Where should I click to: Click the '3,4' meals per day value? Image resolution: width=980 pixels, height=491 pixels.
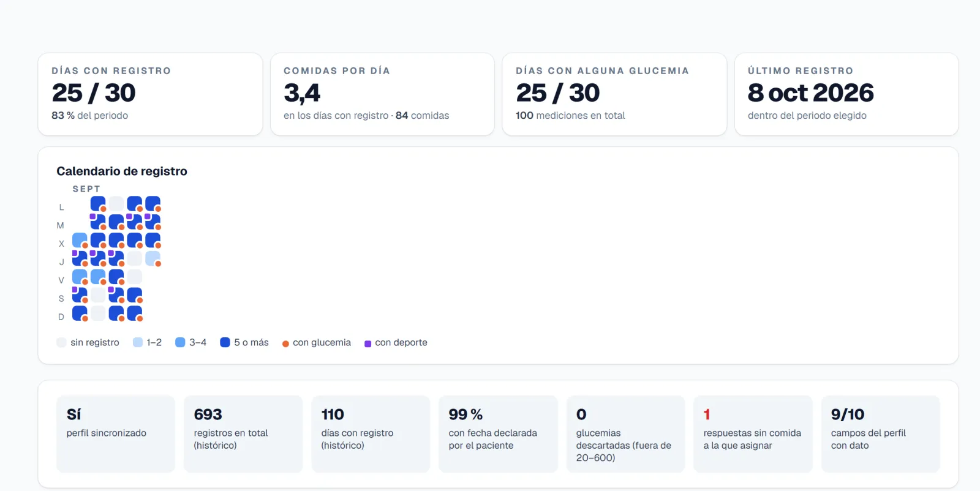tap(302, 93)
